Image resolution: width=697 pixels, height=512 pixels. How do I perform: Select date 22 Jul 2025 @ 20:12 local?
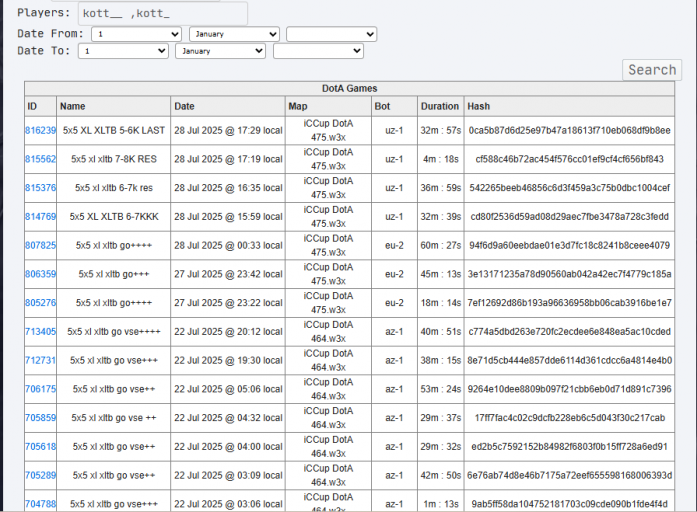pos(228,332)
